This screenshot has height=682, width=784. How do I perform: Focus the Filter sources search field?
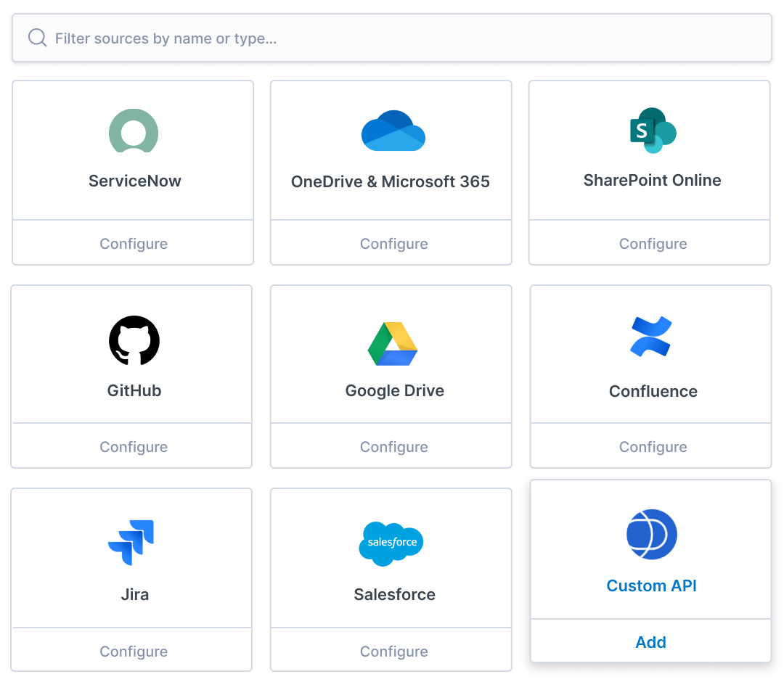[392, 38]
